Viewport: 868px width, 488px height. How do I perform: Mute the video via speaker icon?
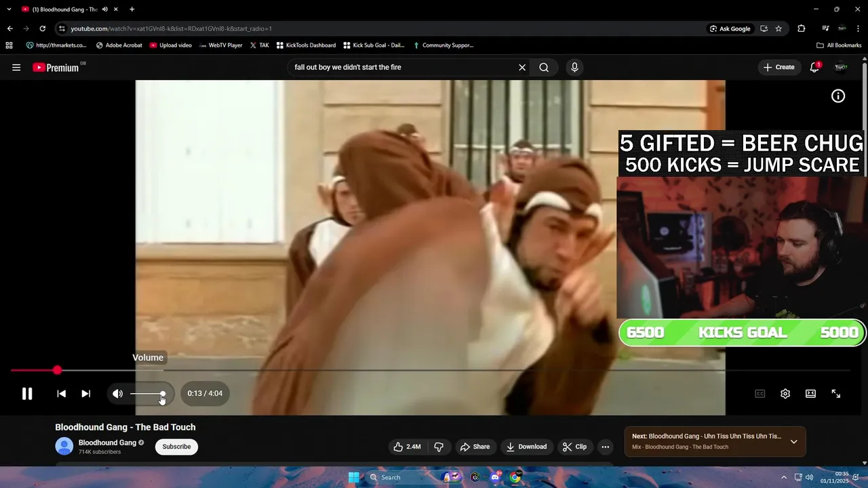tap(118, 394)
